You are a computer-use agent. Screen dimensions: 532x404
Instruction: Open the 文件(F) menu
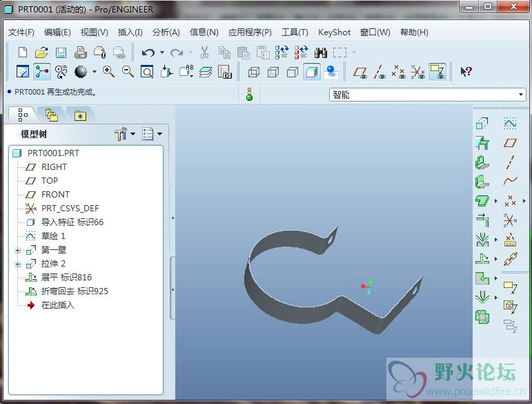coord(21,32)
